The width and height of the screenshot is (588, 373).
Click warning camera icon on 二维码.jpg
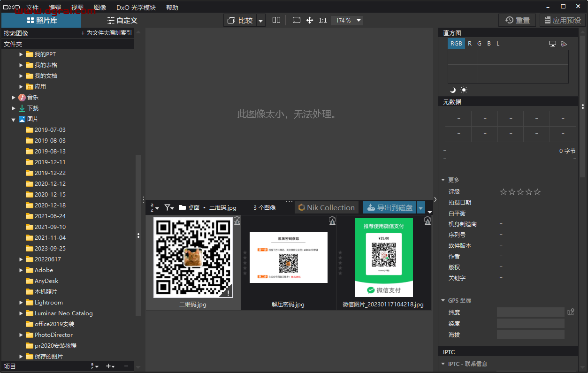click(237, 220)
